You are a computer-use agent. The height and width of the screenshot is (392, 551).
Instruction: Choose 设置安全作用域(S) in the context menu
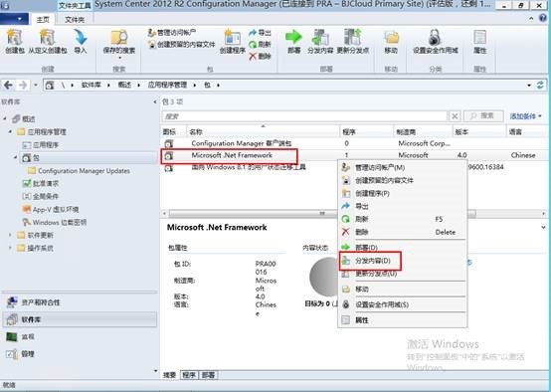(403, 304)
